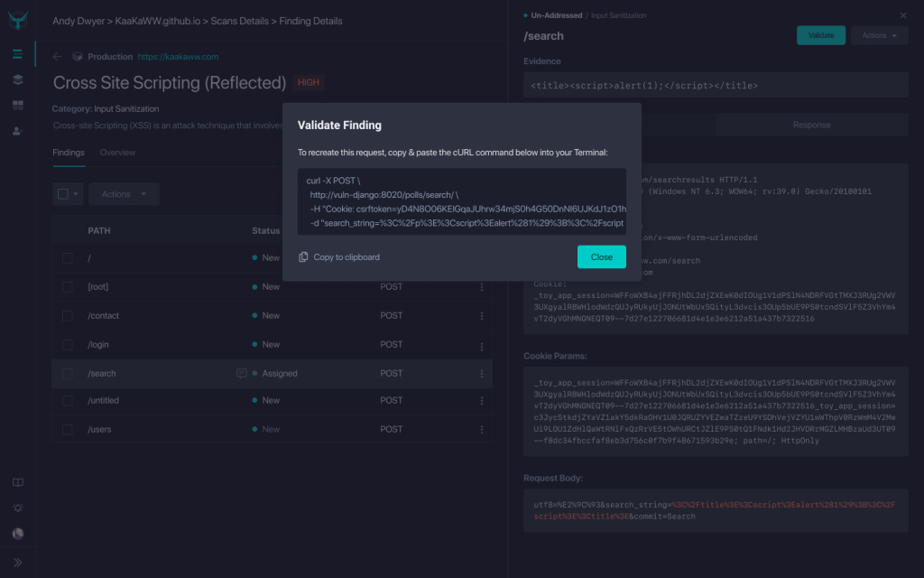Screen dimensions: 924x578
Task: Open the three-dot menu for /login row
Action: [x=481, y=344]
